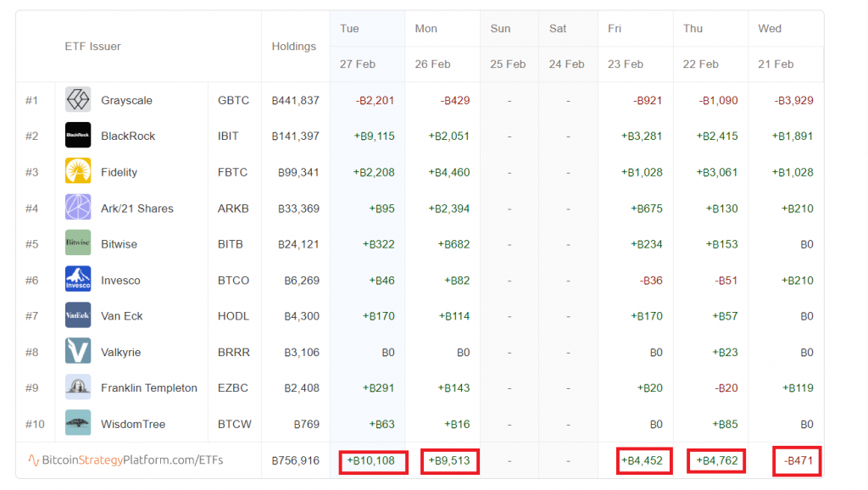
Task: Click the Grayscale issuer name
Action: (x=126, y=101)
